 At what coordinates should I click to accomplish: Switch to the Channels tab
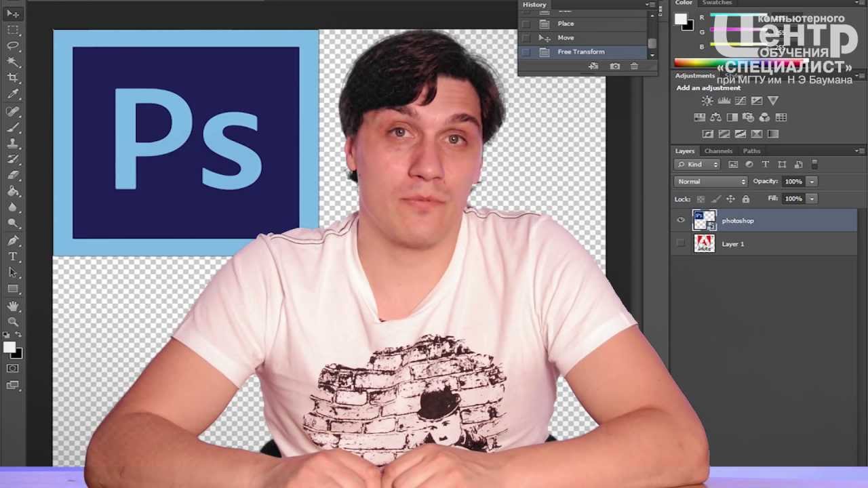click(x=718, y=150)
